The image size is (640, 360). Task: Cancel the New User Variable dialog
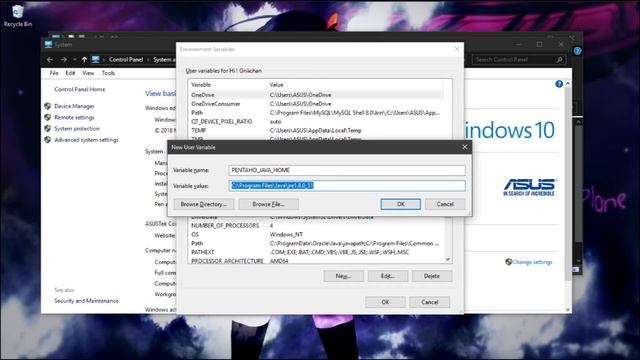pyautogui.click(x=445, y=204)
